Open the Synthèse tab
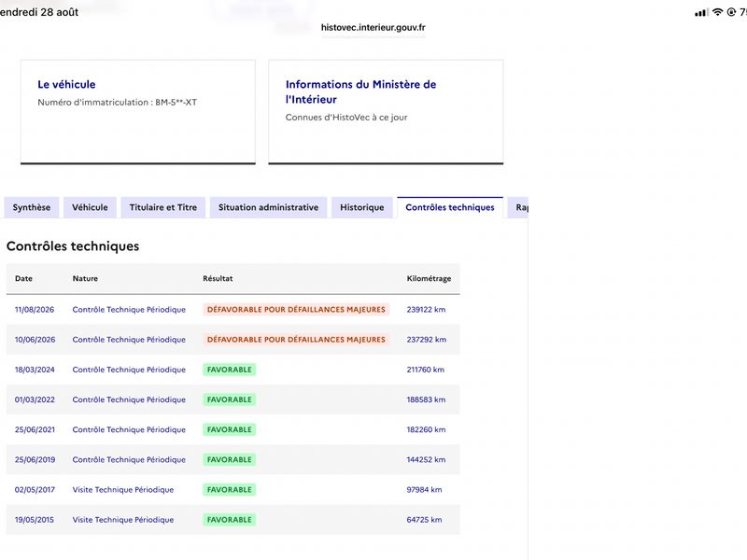 click(x=32, y=207)
